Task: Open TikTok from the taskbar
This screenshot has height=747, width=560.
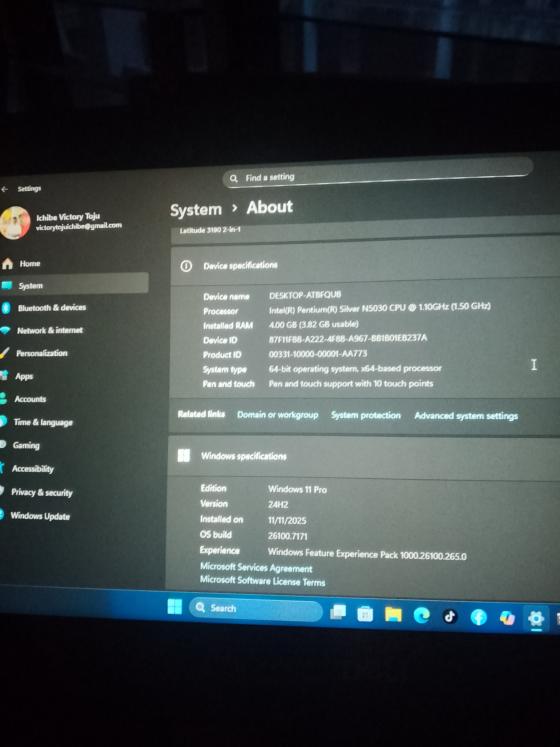Action: pyautogui.click(x=450, y=617)
